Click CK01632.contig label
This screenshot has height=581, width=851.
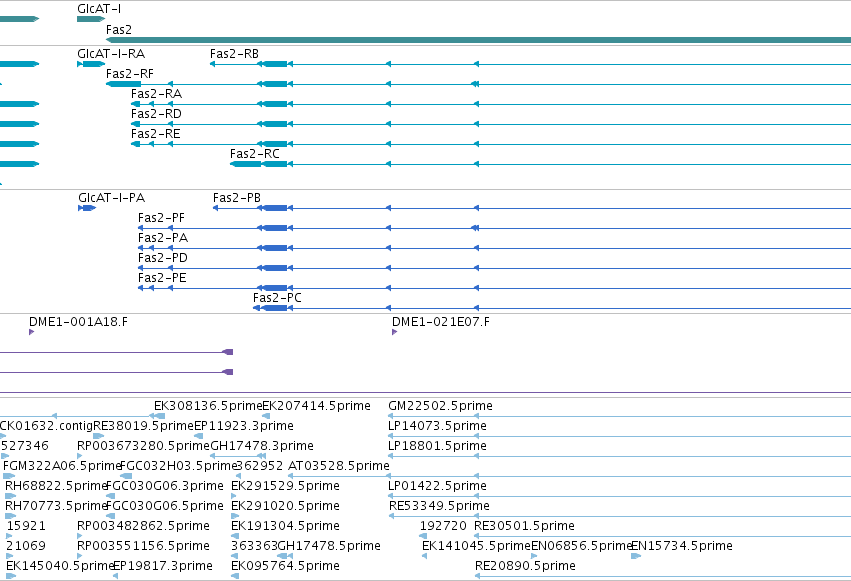46,426
